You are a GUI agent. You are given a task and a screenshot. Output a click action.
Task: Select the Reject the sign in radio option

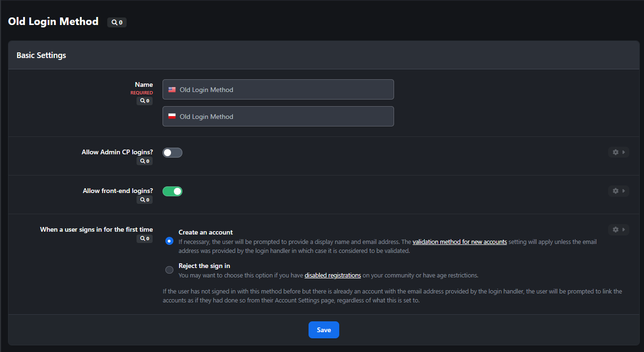click(169, 270)
